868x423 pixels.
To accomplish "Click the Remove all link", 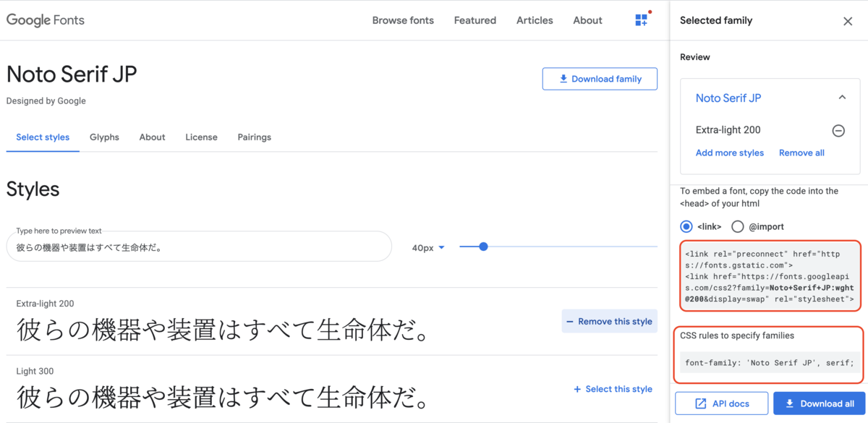I will pos(801,153).
